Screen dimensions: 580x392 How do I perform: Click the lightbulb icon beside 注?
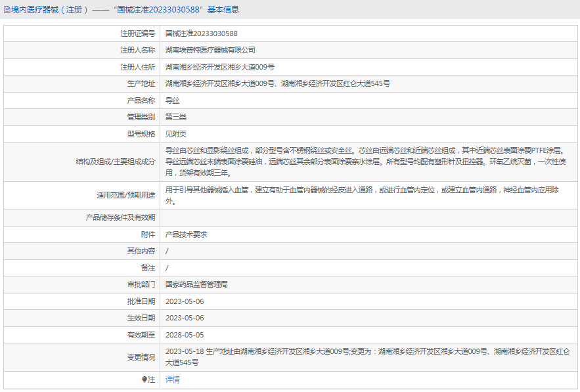pyautogui.click(x=145, y=380)
